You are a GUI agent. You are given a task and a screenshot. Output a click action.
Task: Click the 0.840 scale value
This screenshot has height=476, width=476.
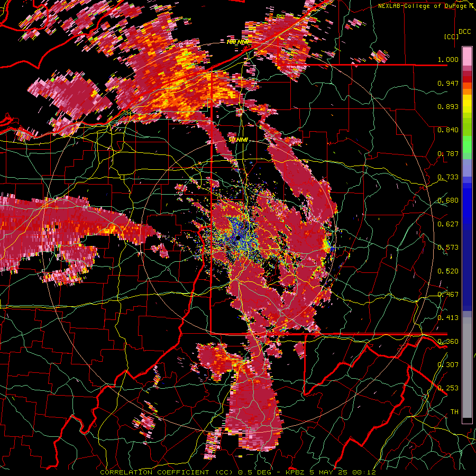click(x=448, y=130)
